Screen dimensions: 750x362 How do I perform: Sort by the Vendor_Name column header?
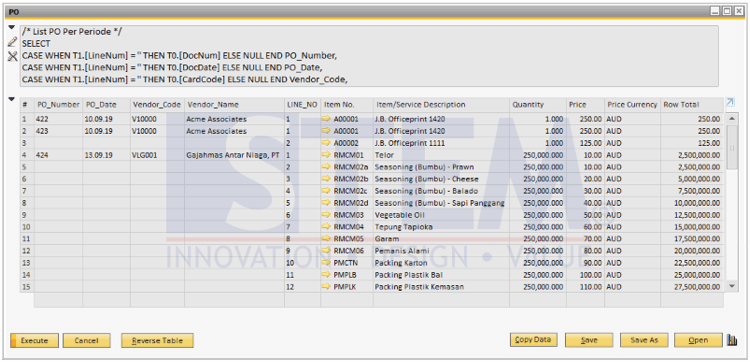tap(234, 105)
